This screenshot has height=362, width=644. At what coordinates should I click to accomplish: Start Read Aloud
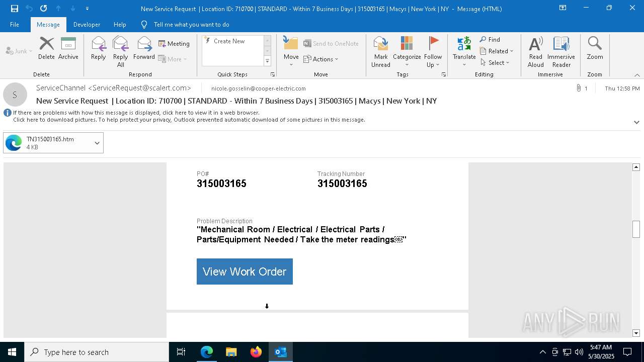(536, 51)
